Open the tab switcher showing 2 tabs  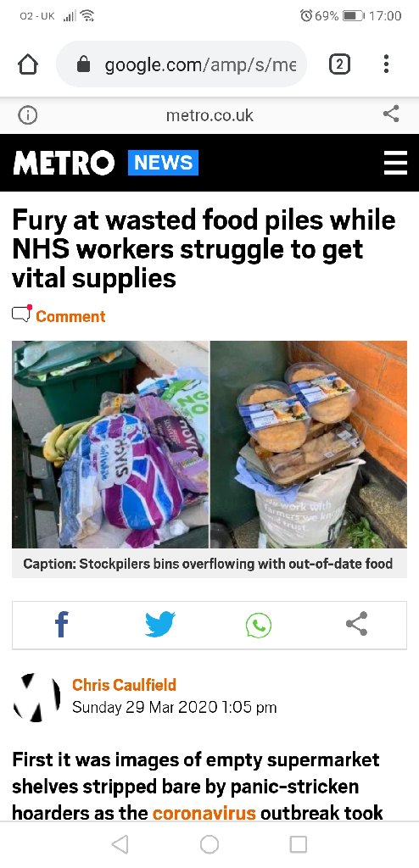pos(339,64)
